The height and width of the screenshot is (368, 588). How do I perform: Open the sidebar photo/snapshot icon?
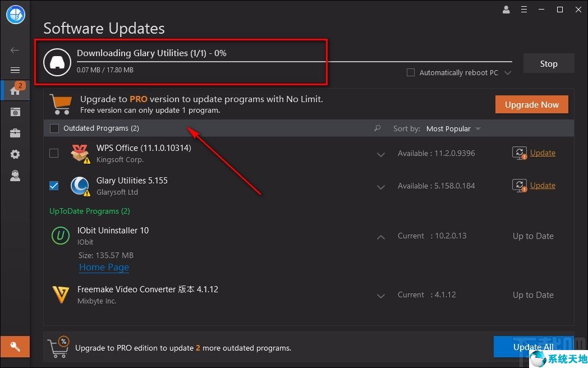click(x=15, y=112)
